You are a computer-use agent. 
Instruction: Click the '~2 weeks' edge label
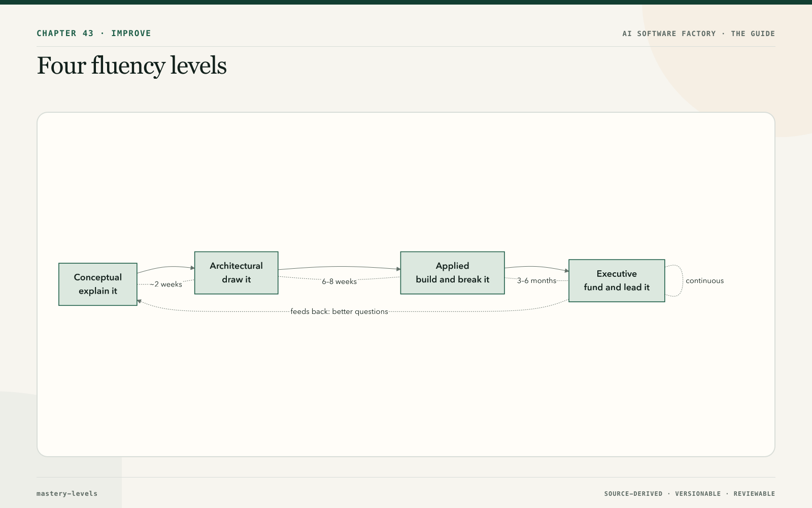[x=166, y=284]
